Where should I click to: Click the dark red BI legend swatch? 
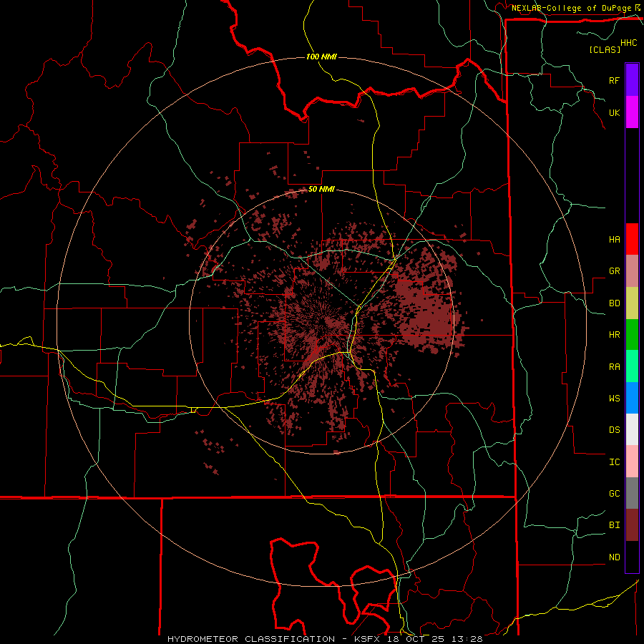pyautogui.click(x=632, y=525)
